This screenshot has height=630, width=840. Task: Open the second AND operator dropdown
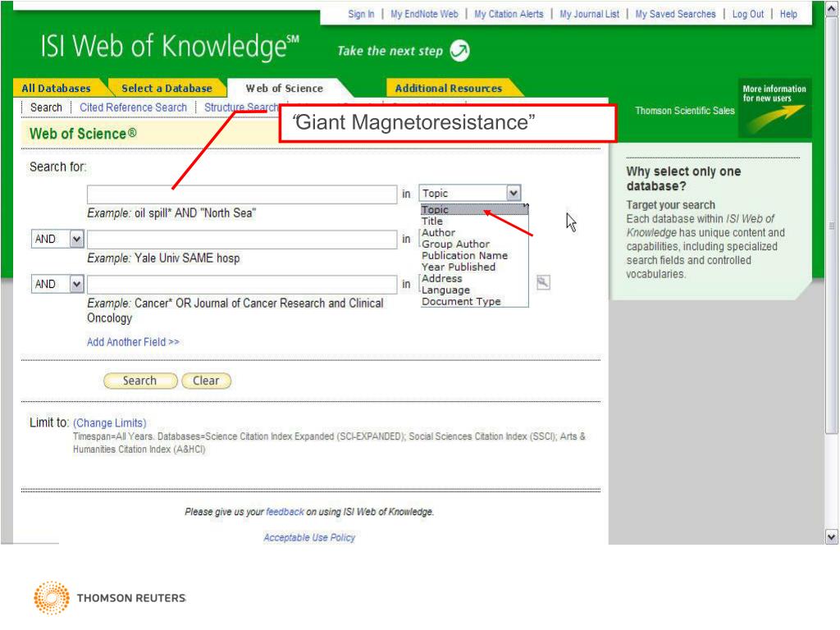click(76, 284)
